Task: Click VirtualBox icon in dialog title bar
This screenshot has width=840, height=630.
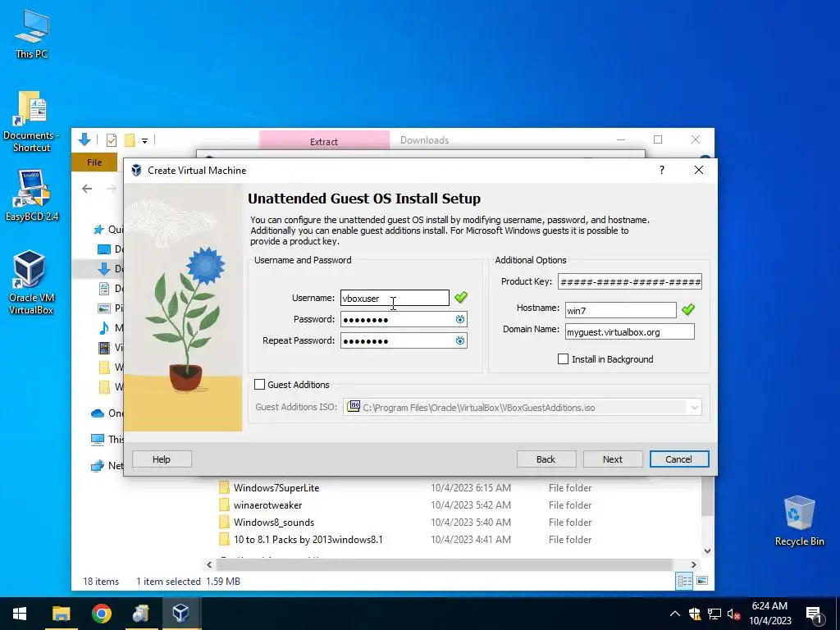Action: [136, 171]
